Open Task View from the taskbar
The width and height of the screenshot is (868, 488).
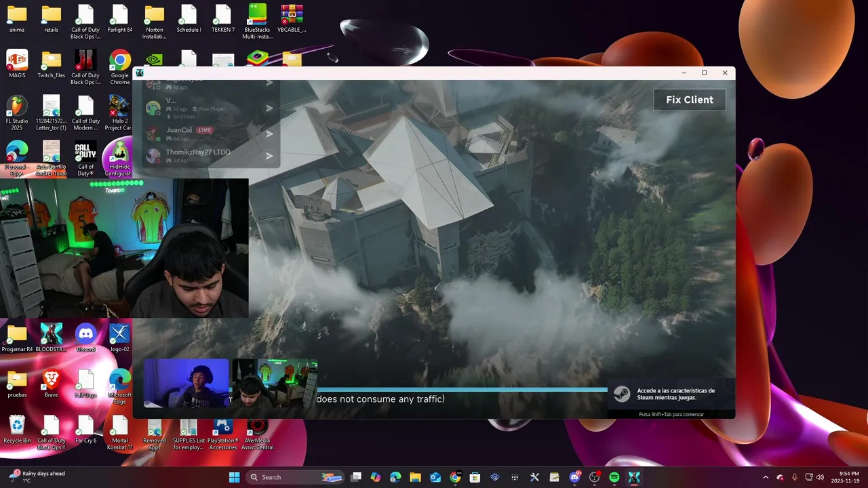[x=356, y=477]
